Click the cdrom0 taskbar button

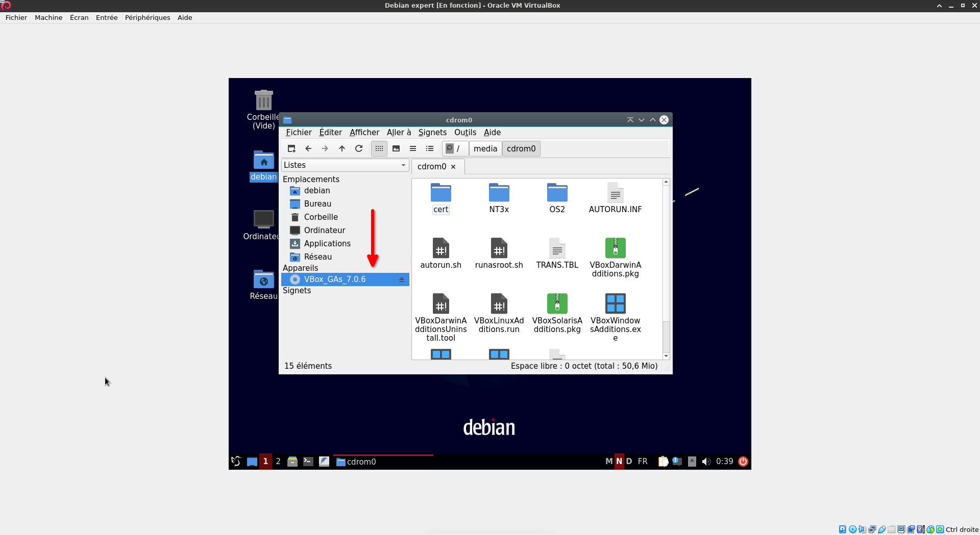[x=383, y=462]
